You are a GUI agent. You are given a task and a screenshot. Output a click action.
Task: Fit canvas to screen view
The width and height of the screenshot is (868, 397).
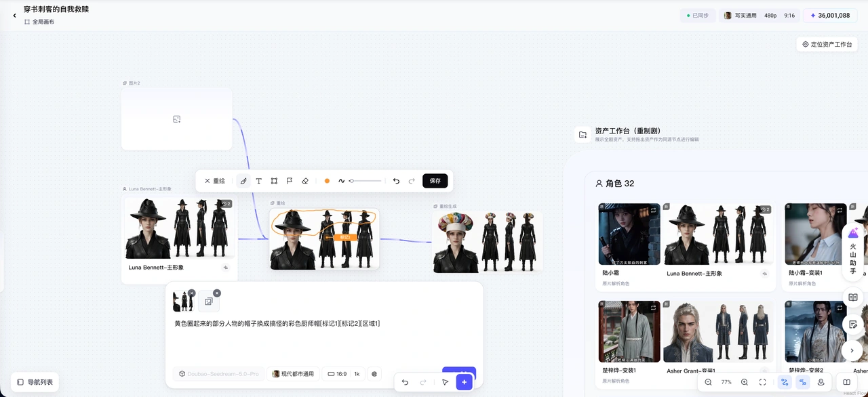[x=763, y=382]
